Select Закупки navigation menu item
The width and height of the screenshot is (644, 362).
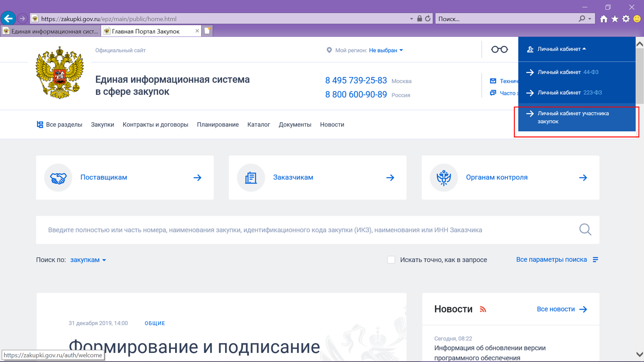(102, 124)
